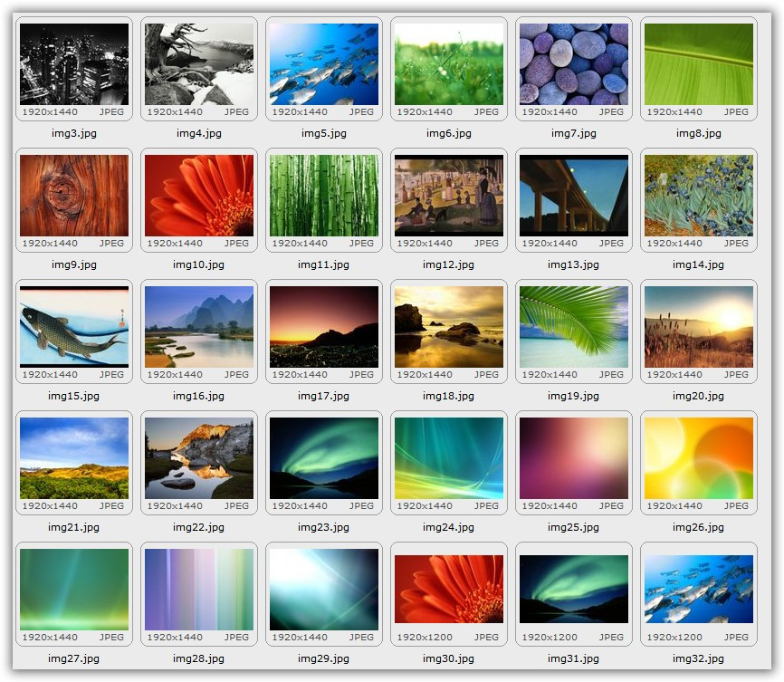Select the img32.jpg widescreen fish thumbnail
Viewport: 784px width, 682px height.
point(699,590)
